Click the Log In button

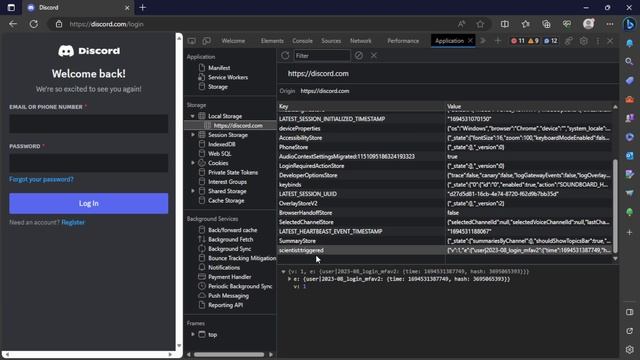(89, 203)
